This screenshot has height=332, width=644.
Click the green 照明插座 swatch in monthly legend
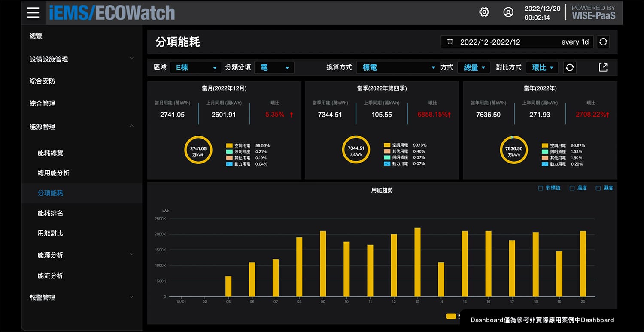point(229,151)
